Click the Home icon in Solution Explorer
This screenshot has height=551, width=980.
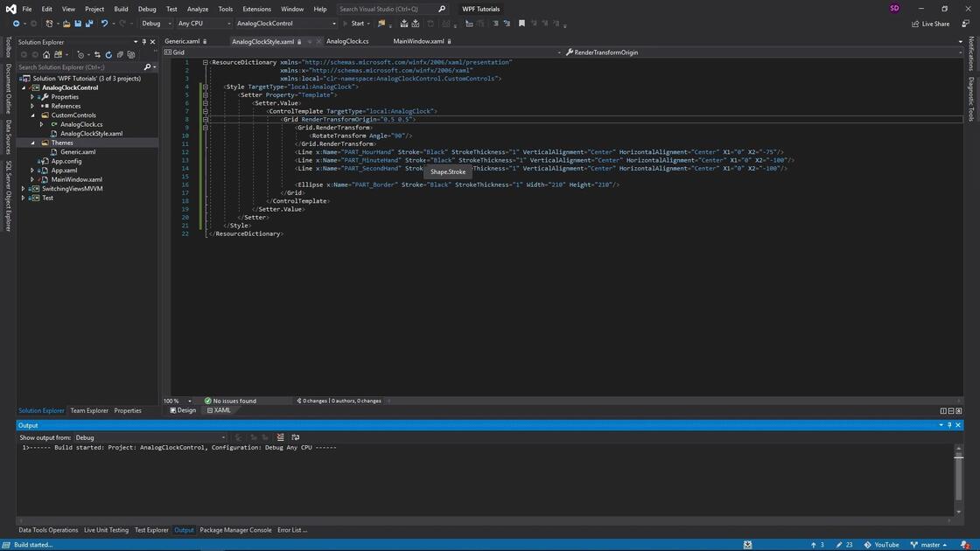(x=46, y=55)
